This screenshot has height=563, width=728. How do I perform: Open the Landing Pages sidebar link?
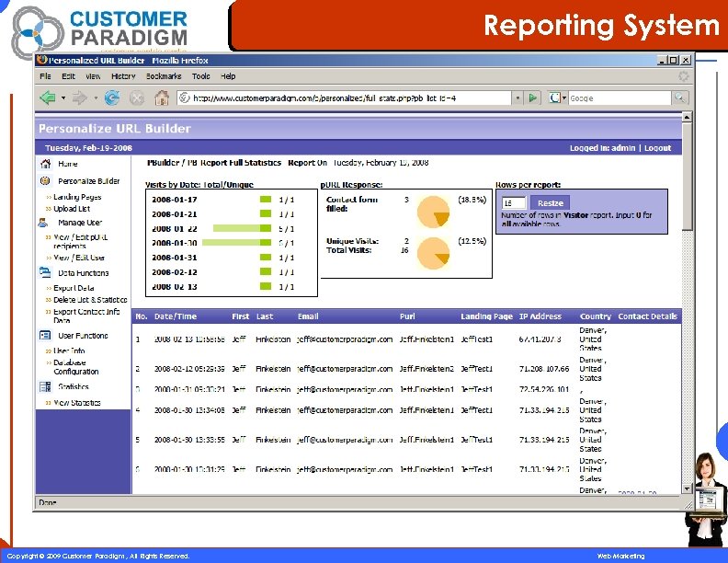coord(77,197)
